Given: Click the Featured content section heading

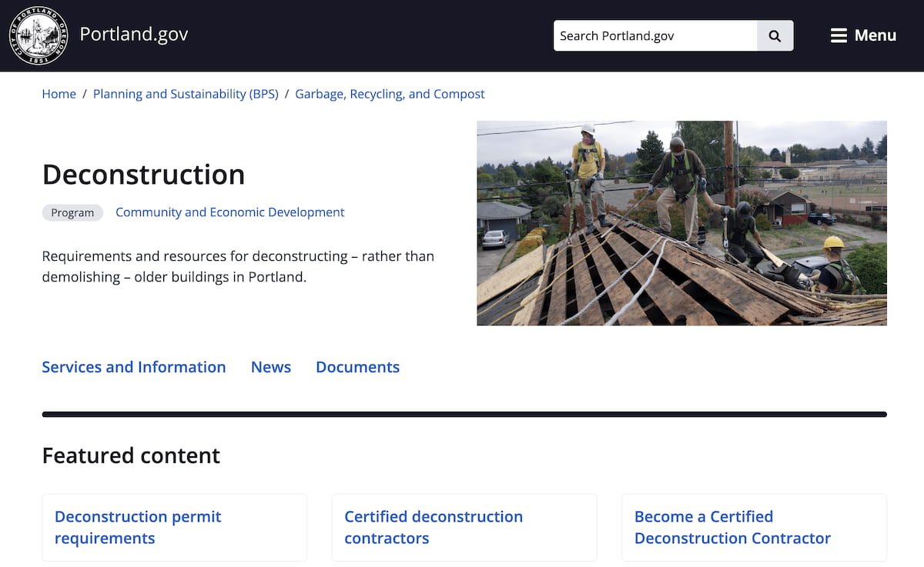Looking at the screenshot, I should (131, 455).
